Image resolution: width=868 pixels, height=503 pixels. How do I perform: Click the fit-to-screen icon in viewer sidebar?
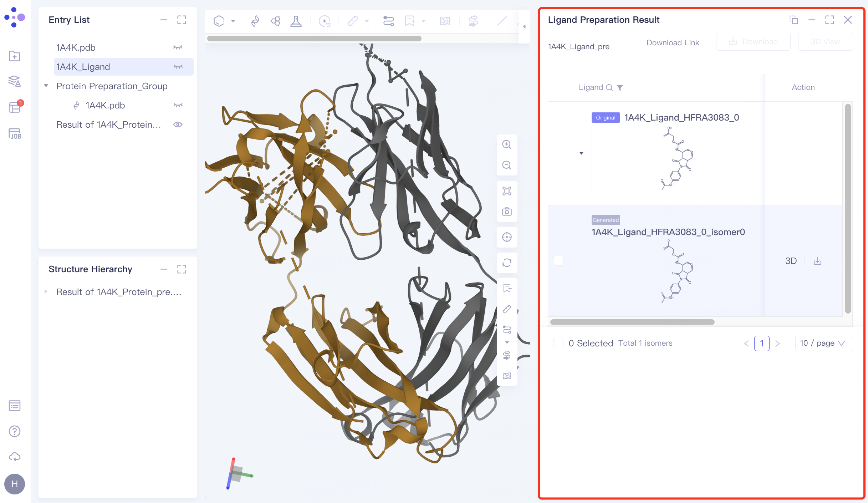(507, 191)
